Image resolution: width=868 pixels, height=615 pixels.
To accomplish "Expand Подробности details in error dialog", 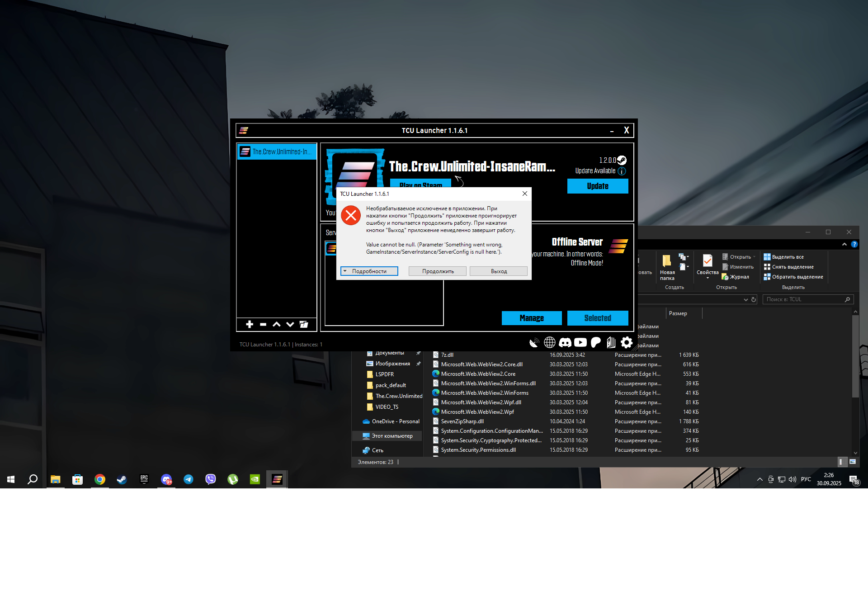I will [x=369, y=271].
